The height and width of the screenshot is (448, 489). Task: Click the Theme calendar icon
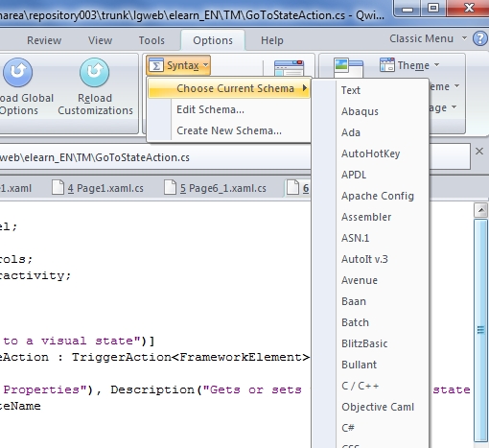(387, 65)
